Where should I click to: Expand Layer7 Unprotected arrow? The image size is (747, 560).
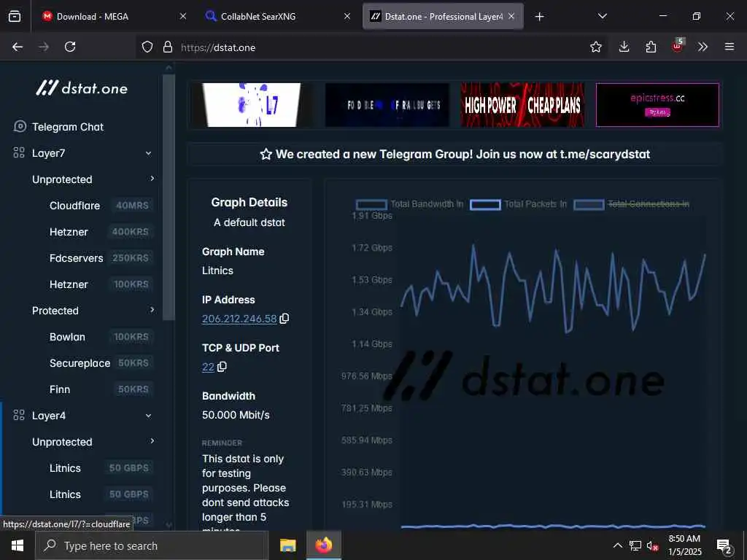click(152, 179)
